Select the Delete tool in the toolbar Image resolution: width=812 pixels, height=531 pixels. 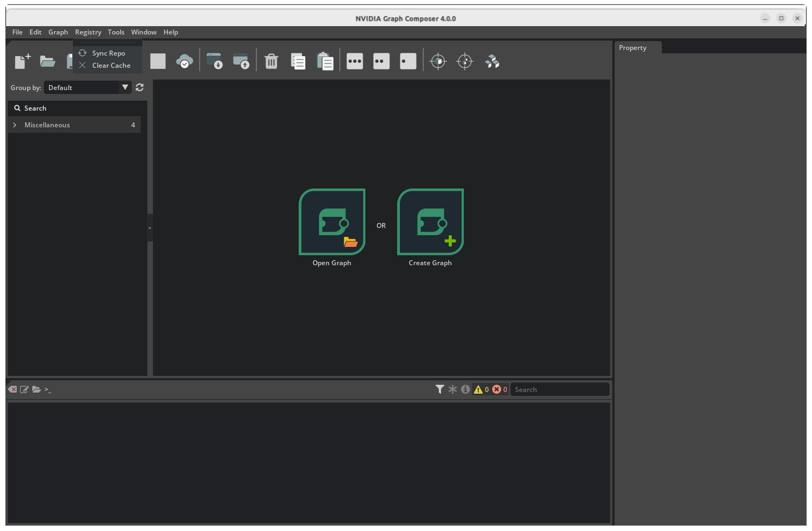271,61
